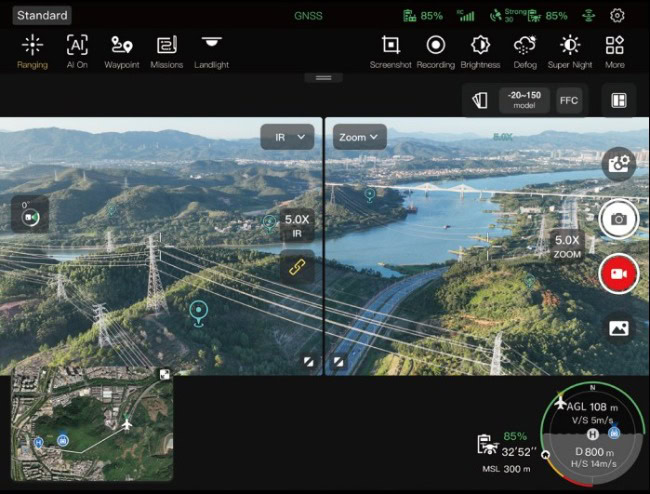
Task: Select the Ranging tool
Action: [x=32, y=51]
